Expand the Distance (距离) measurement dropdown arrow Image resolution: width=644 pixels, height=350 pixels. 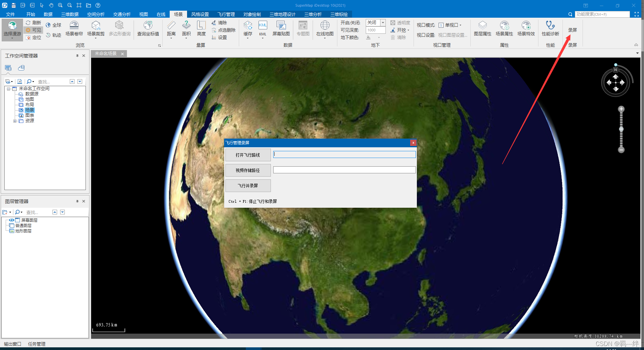(x=171, y=38)
